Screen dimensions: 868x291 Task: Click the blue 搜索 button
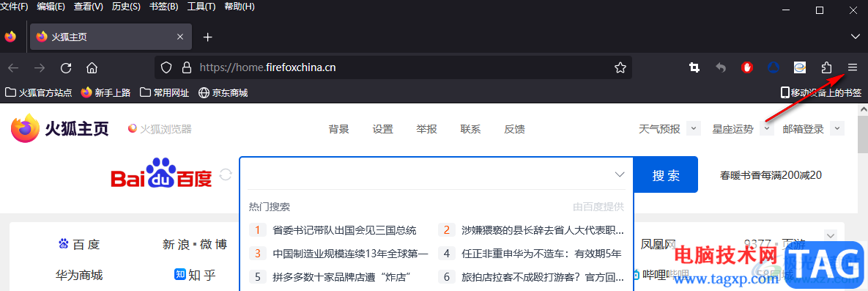pyautogui.click(x=665, y=174)
